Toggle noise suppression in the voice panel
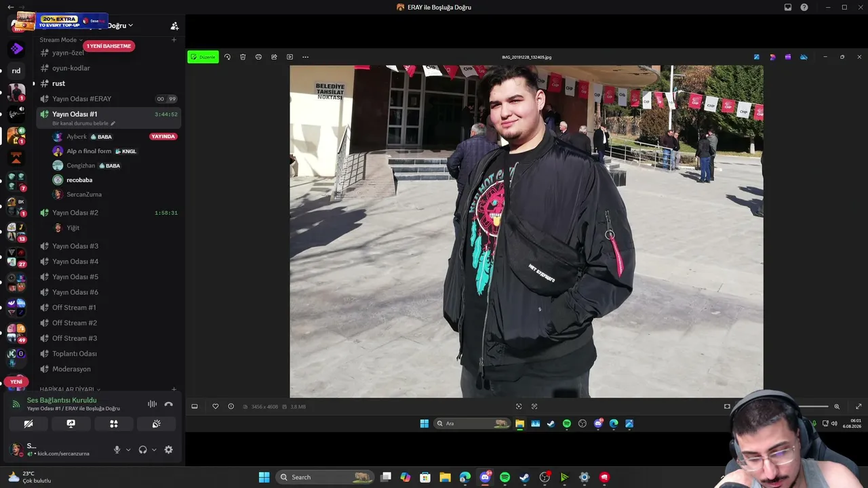868x488 pixels. (x=152, y=404)
